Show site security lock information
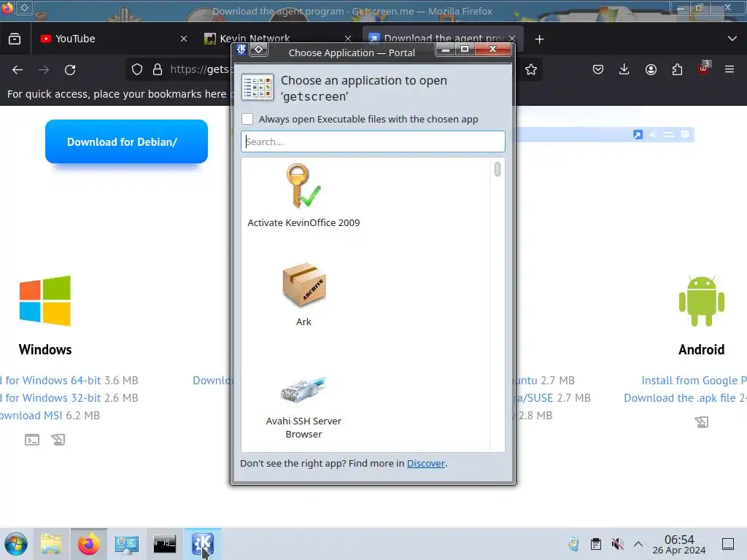This screenshot has width=747, height=560. tap(158, 69)
